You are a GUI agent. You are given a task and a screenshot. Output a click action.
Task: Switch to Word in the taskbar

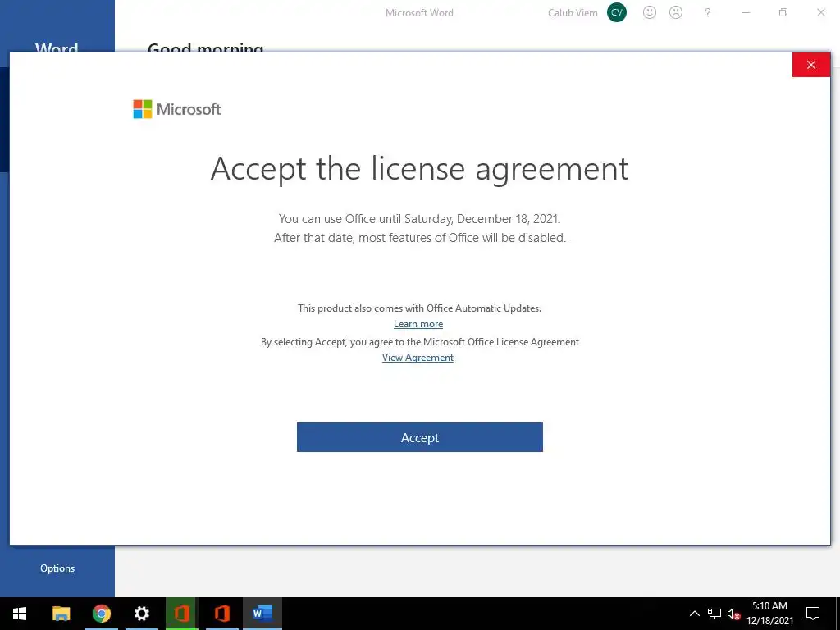point(262,614)
